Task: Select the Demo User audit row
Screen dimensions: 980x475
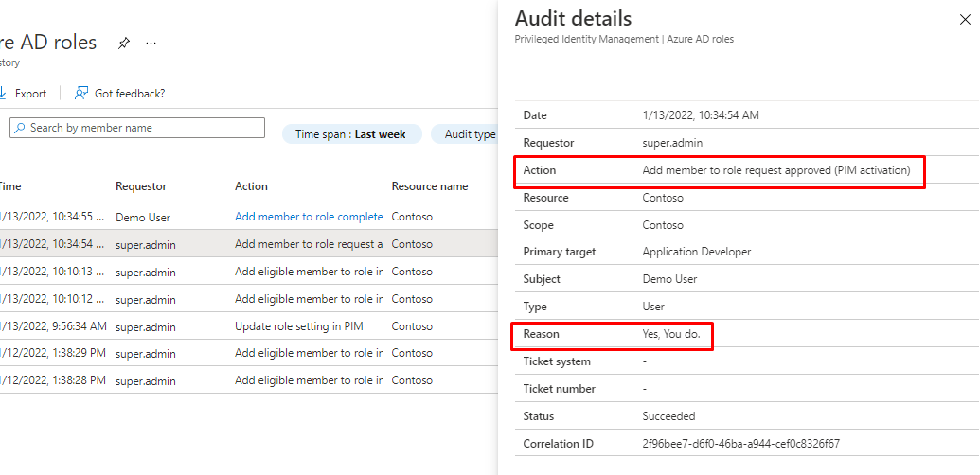Action: click(x=143, y=217)
